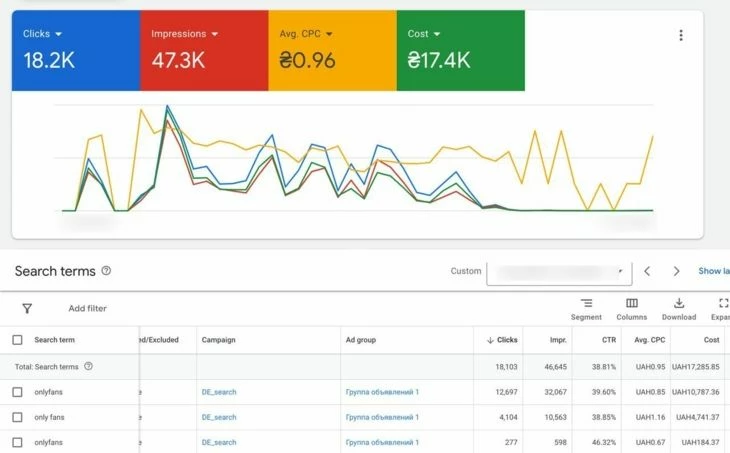
Task: Select the yellow Avg. CPC scorecard
Action: (332, 50)
